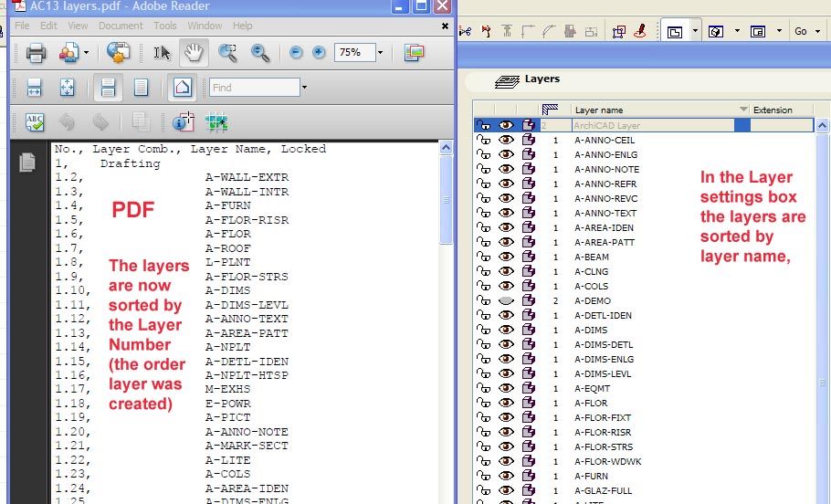
Task: Click the Layer name column header
Action: pos(660,110)
